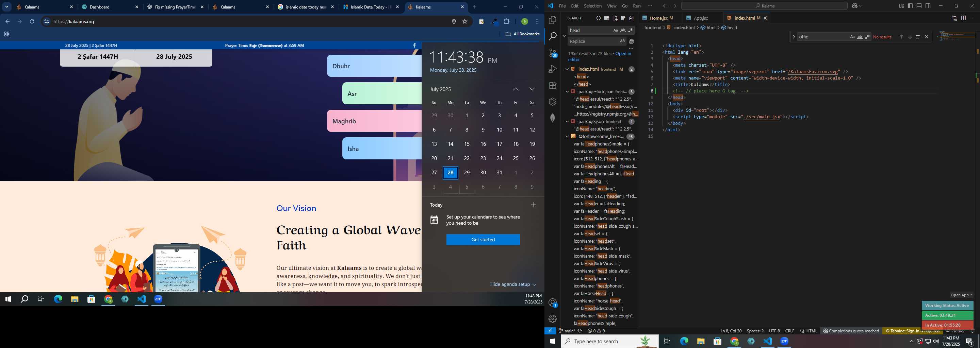Collapse the package.json results group
The image size is (980, 348).
(567, 122)
